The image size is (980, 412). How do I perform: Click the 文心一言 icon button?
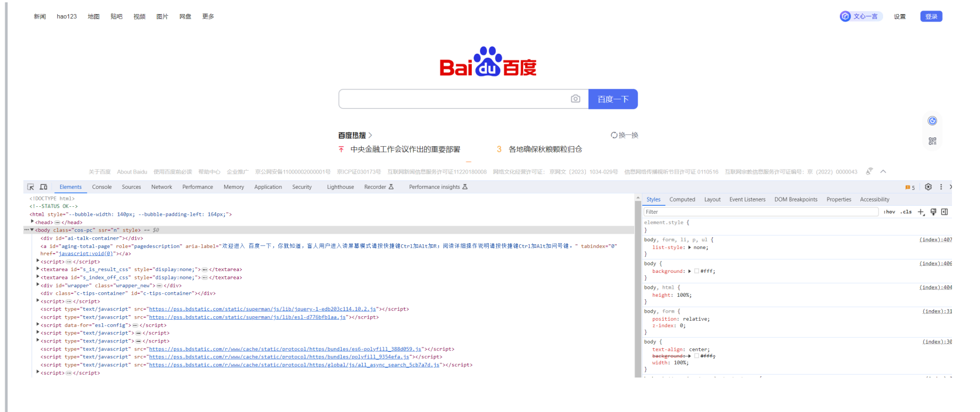(x=861, y=16)
